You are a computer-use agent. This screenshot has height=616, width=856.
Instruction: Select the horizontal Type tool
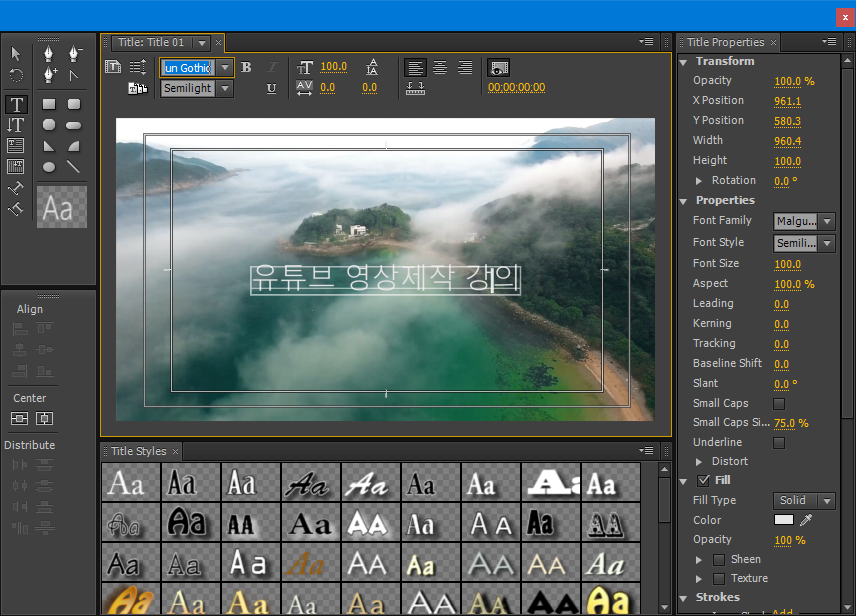[16, 104]
